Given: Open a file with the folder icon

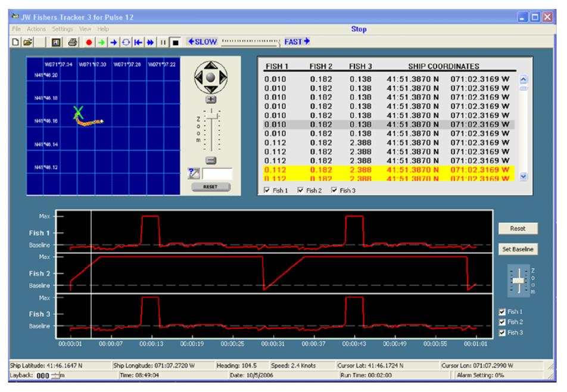Looking at the screenshot, I should pos(28,42).
